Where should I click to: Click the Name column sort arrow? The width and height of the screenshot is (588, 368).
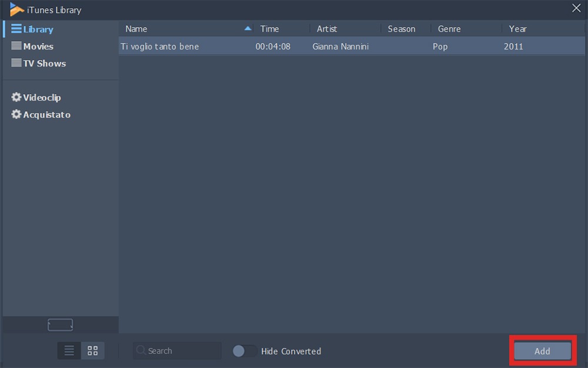[x=248, y=28]
